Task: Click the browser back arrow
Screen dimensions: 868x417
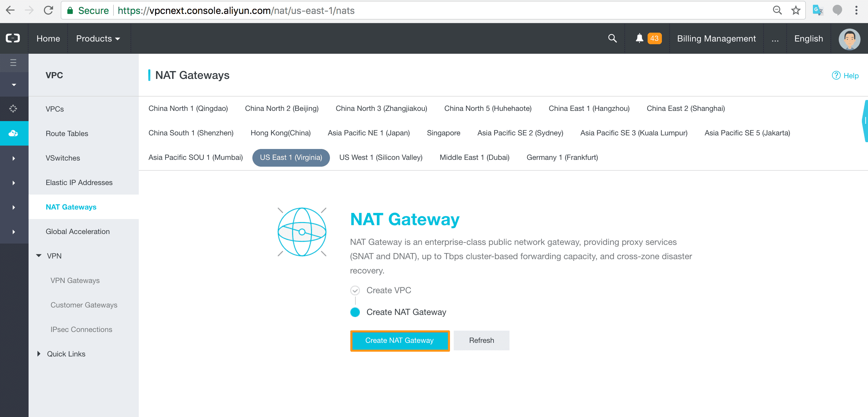Action: coord(11,11)
